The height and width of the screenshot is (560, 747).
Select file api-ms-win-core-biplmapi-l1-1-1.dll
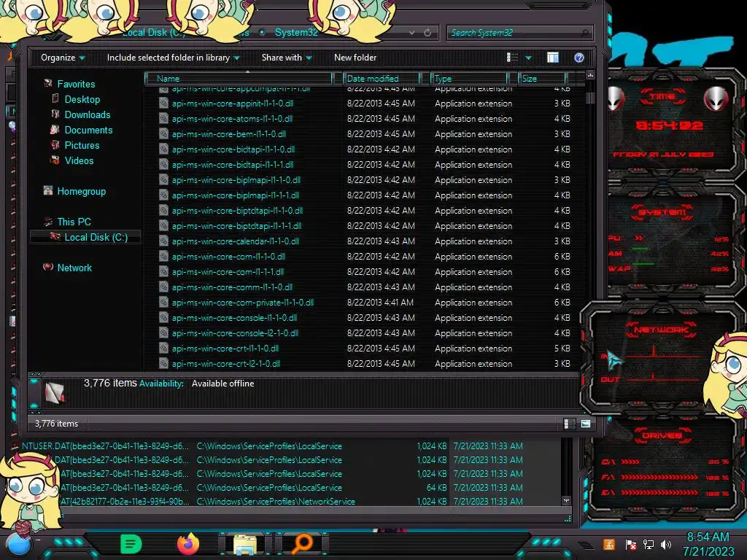pos(236,195)
